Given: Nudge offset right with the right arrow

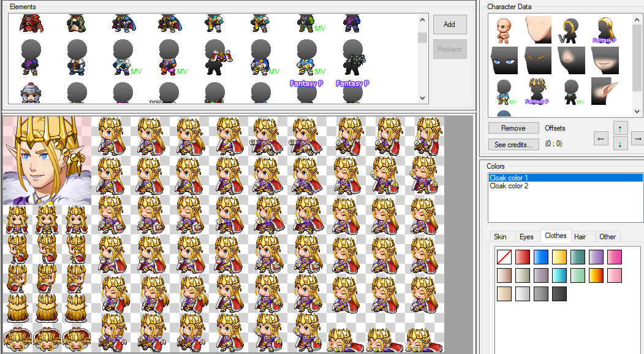Looking at the screenshot, I should pos(637,139).
